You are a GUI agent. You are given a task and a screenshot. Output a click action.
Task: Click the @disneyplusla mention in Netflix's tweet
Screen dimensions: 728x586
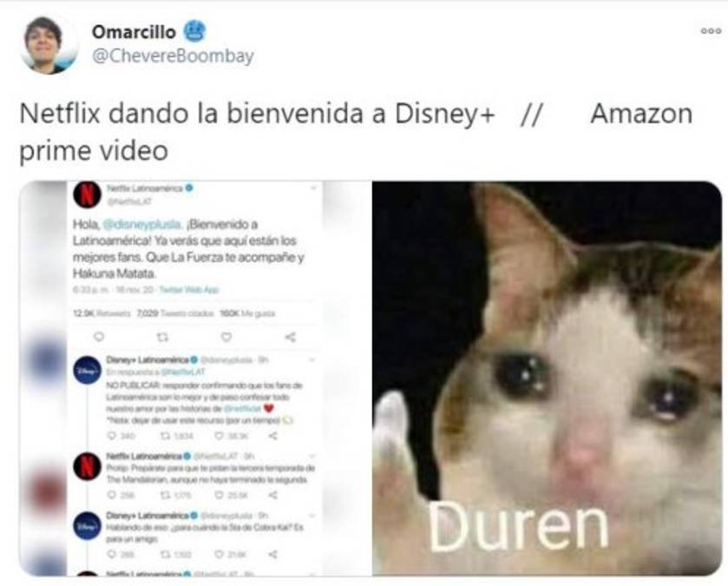click(141, 224)
